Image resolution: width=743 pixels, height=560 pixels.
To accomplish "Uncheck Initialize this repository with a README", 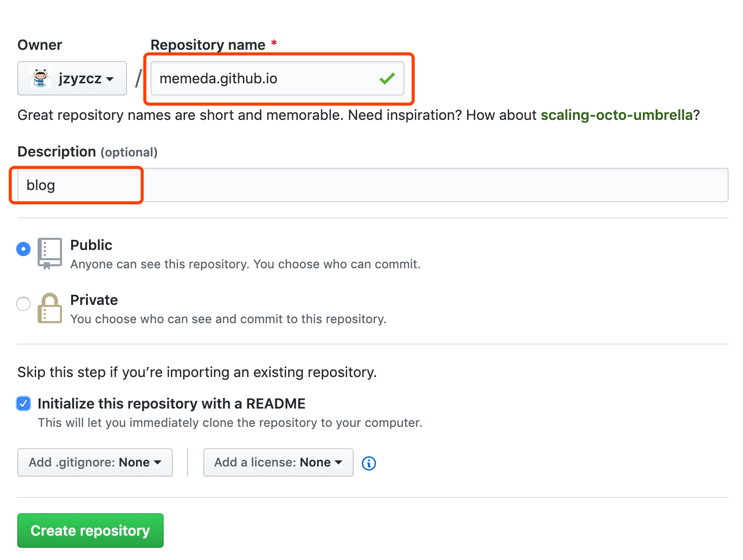I will click(x=24, y=403).
